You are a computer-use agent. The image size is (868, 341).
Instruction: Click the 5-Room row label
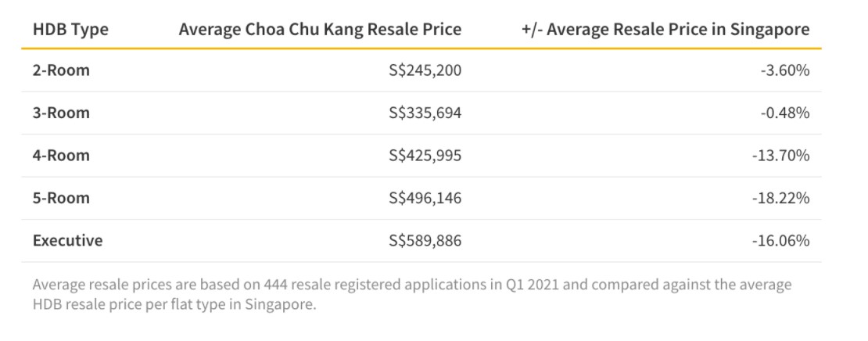coord(61,198)
